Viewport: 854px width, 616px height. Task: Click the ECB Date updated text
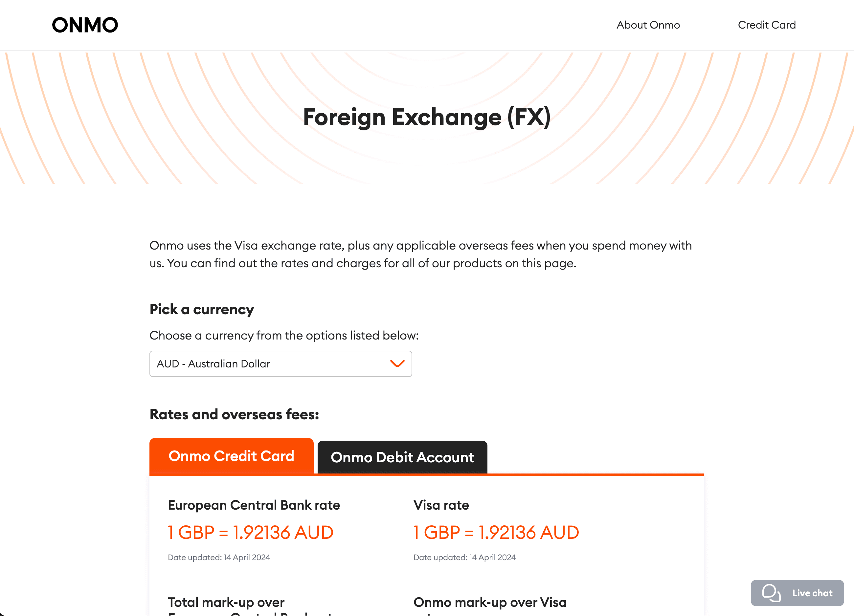[x=219, y=557]
